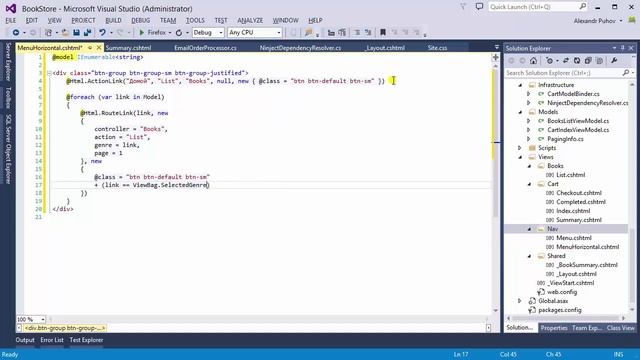Click the Collapse All icon in Solution Explorer
This screenshot has height=360, width=640.
coord(588,61)
